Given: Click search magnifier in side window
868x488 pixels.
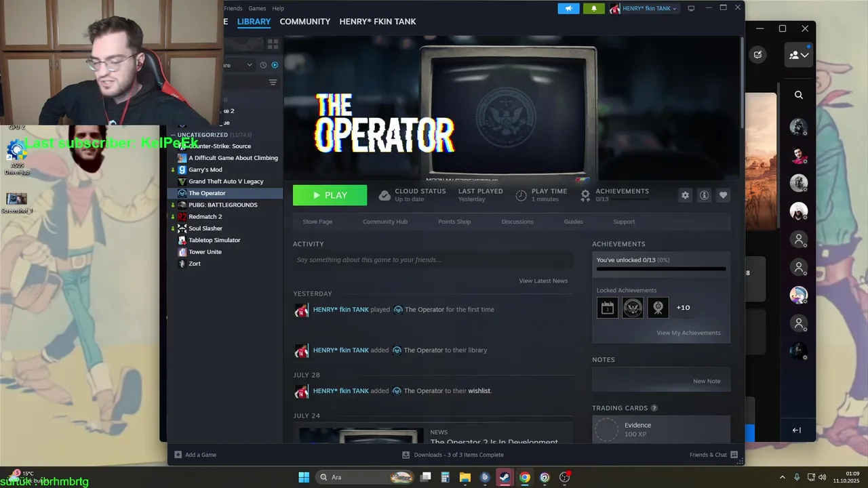Looking at the screenshot, I should 799,95.
